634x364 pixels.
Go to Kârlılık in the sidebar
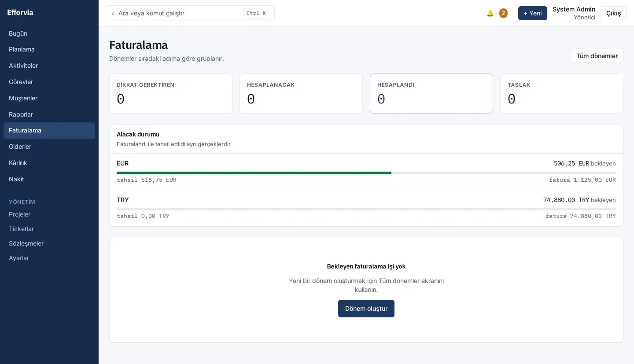coord(49,163)
